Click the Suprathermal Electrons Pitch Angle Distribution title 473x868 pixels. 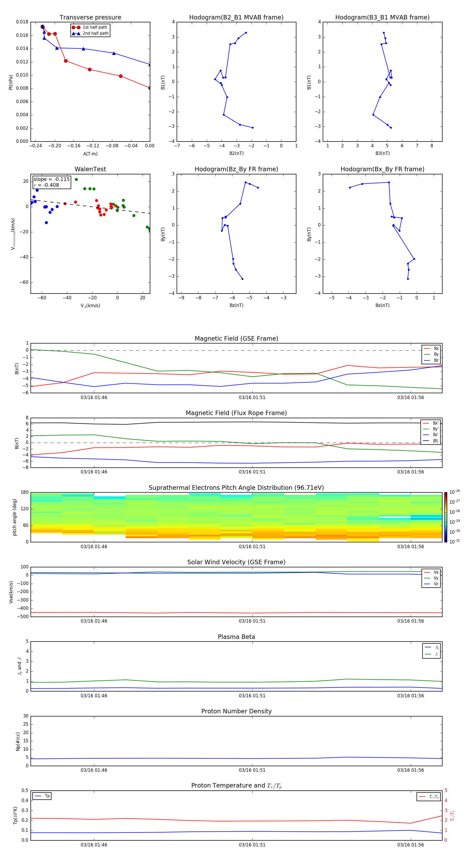[x=236, y=488]
